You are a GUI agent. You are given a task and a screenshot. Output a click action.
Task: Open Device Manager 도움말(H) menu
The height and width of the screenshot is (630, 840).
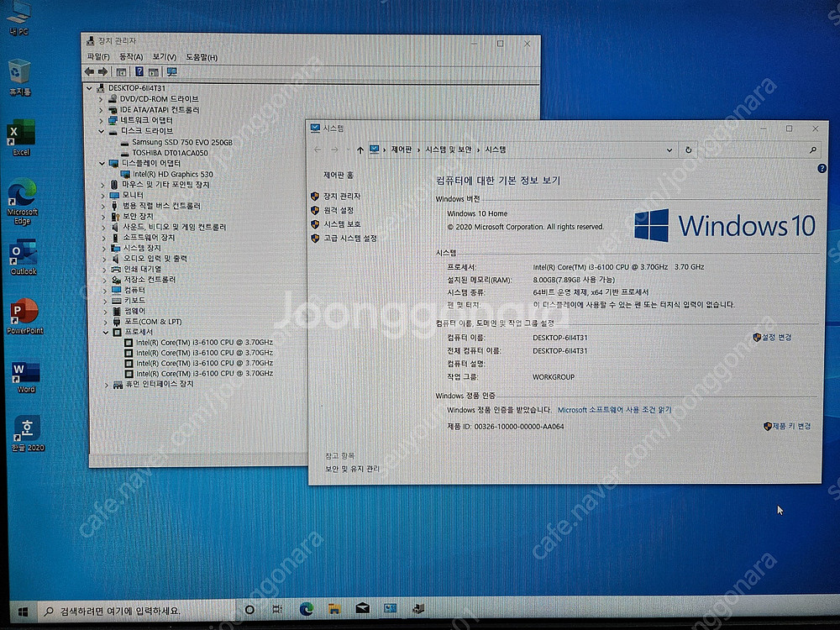coord(202,57)
